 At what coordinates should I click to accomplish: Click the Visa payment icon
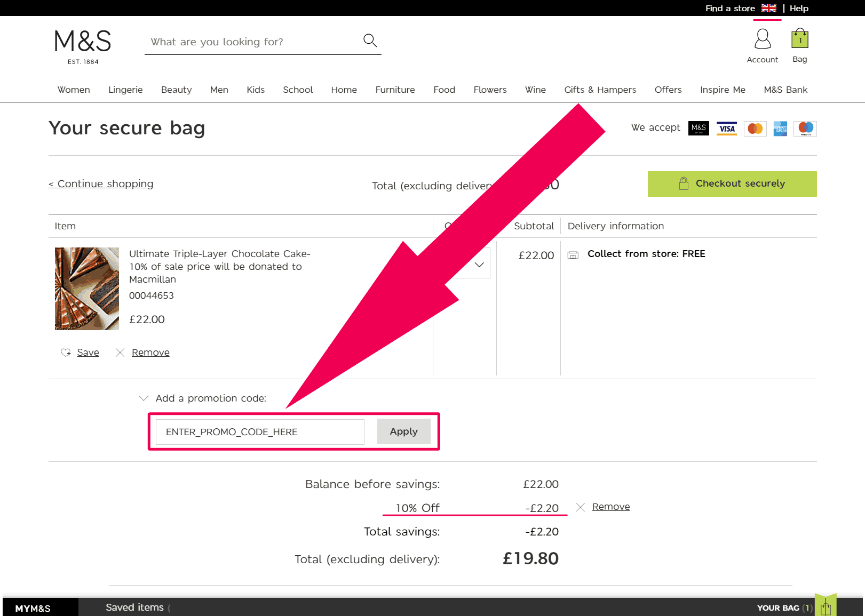pyautogui.click(x=727, y=128)
